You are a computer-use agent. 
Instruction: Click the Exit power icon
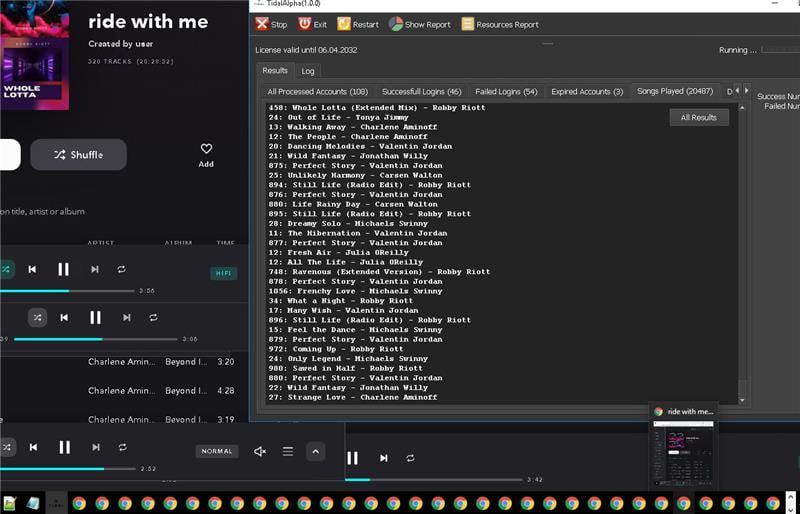pos(305,24)
